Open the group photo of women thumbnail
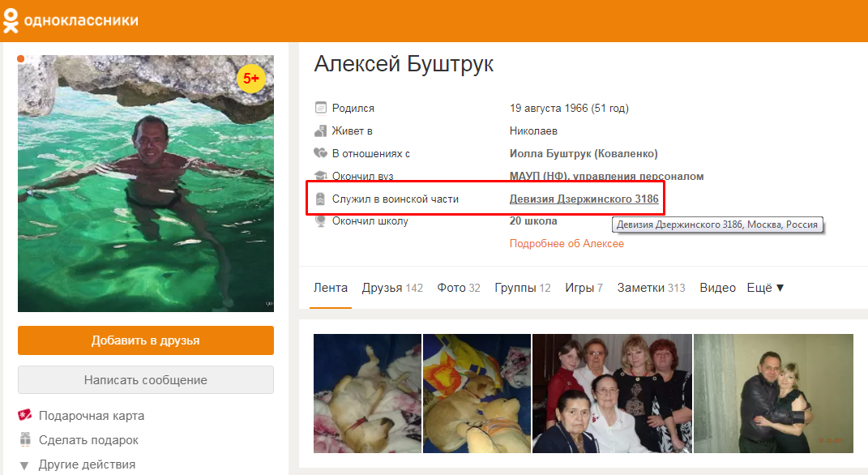Viewport: 868px width, 475px height. click(612, 394)
